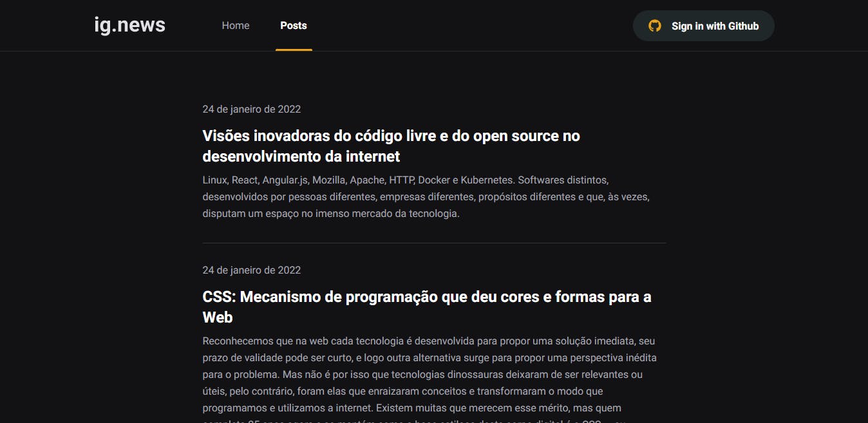Screen dimensions: 868x423
Task: Click the date above the CSS post
Action: [252, 270]
